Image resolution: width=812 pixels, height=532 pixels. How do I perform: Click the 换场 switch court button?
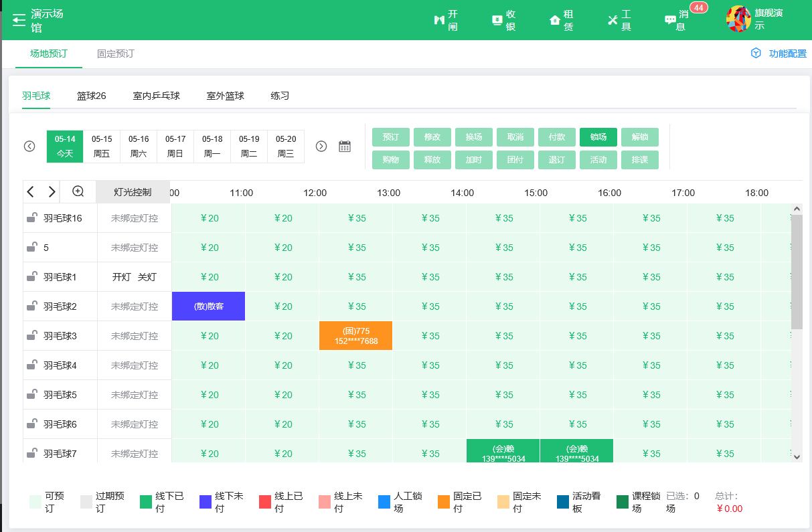474,137
